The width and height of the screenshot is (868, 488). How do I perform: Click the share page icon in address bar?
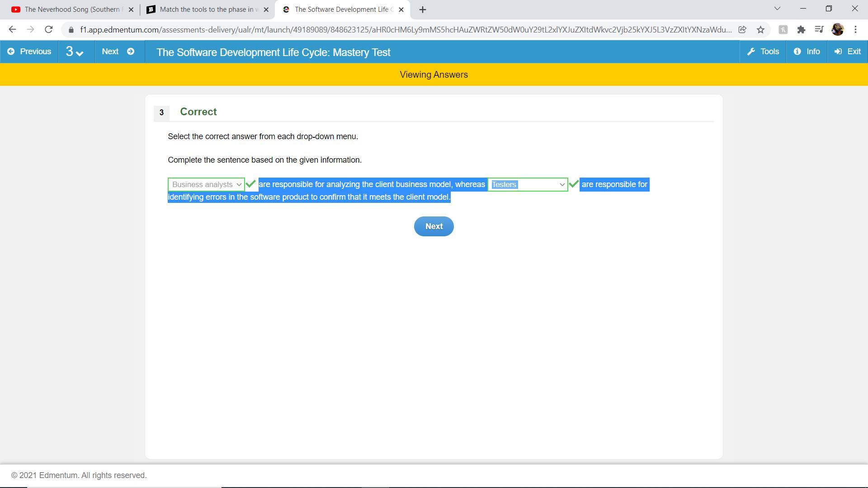[x=742, y=30]
